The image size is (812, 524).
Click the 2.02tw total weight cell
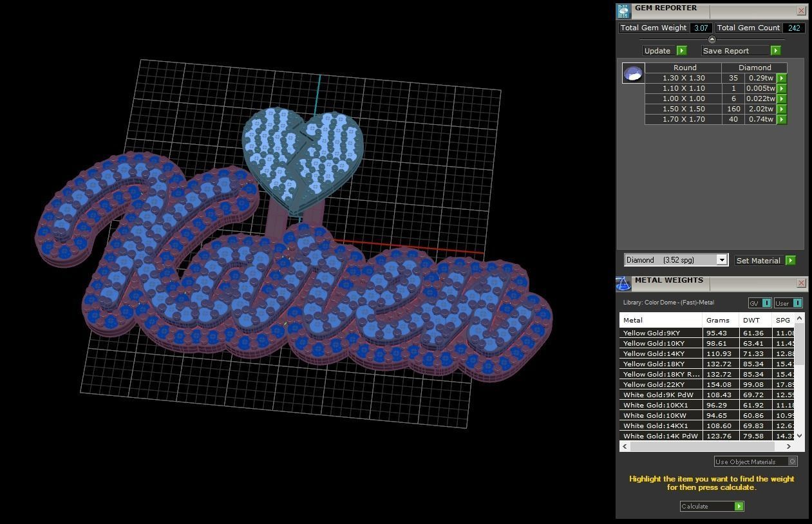(760, 109)
